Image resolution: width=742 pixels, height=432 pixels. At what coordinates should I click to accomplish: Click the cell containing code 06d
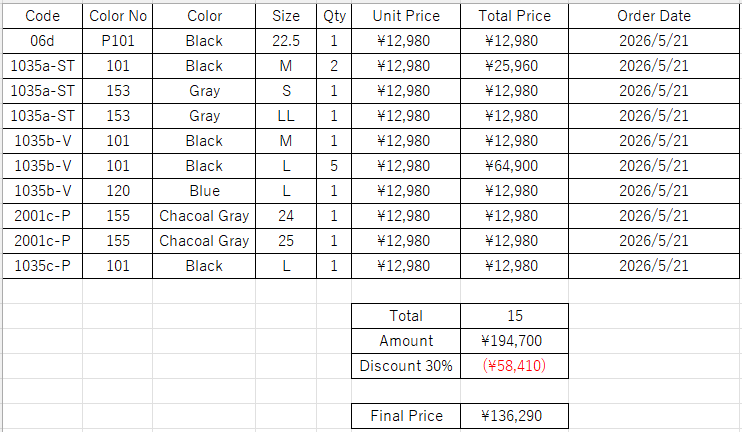point(43,41)
